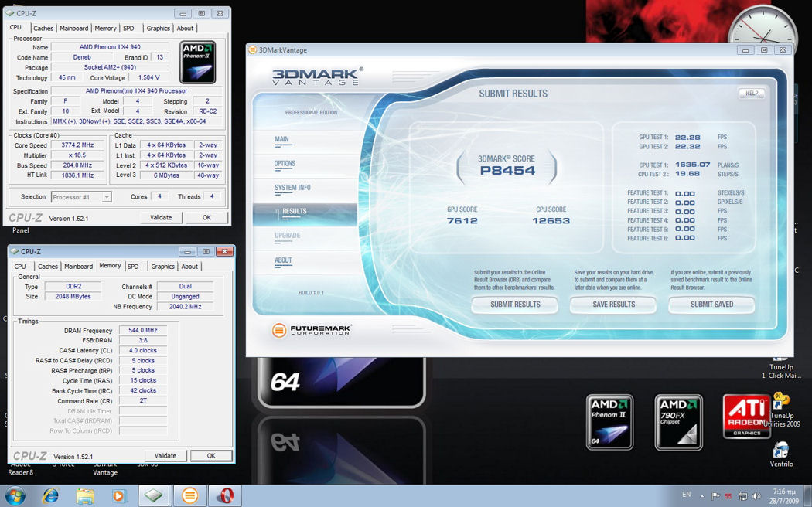
Task: Click the EN language indicator
Action: pyautogui.click(x=686, y=495)
